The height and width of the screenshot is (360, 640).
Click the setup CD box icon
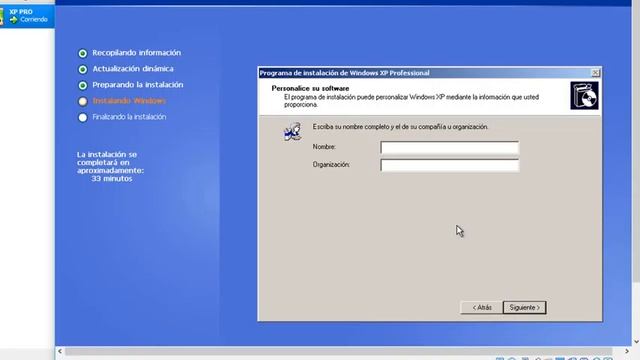tap(584, 96)
